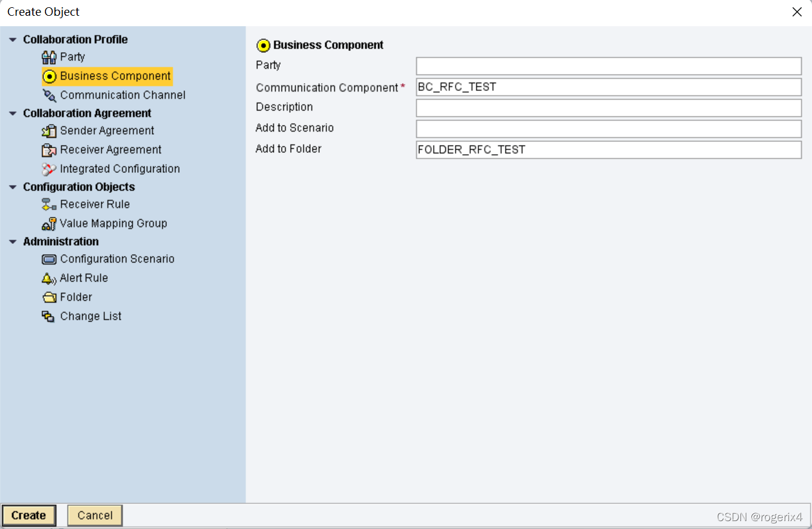Choose Integrated Configuration object type
Image resolution: width=812 pixels, height=529 pixels.
tap(120, 169)
